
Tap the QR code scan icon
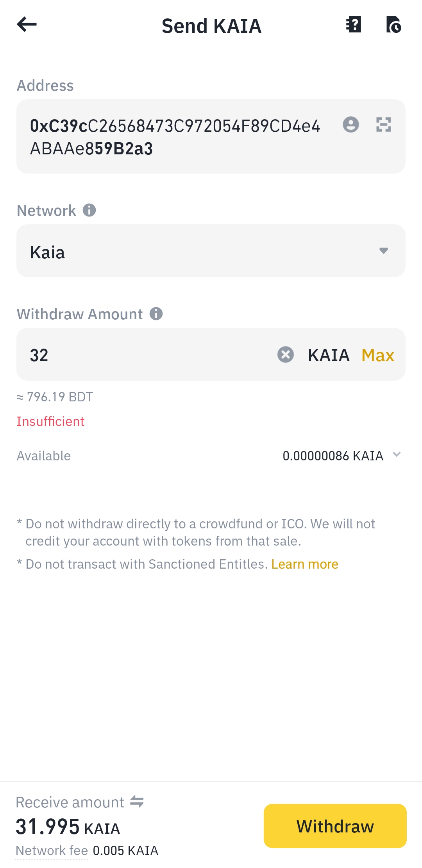pos(383,125)
